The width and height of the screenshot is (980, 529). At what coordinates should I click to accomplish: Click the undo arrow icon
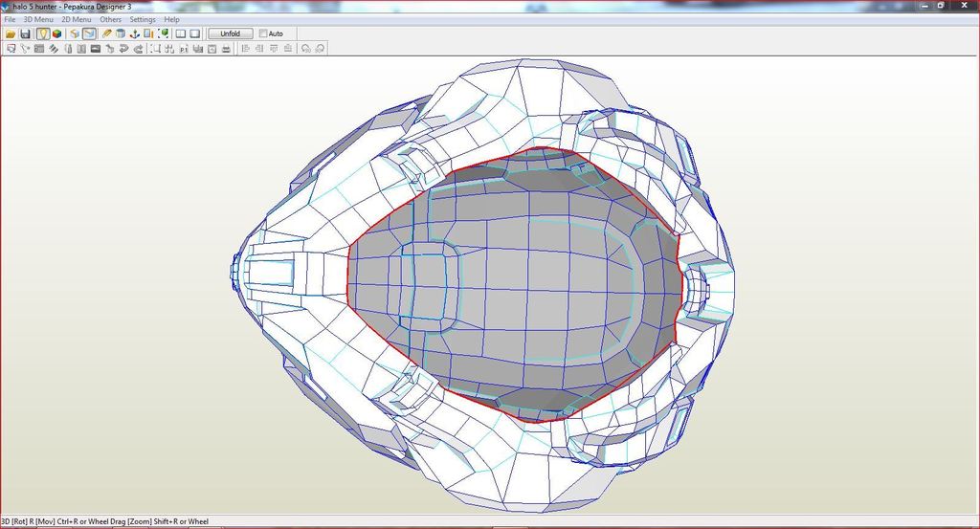[123, 49]
